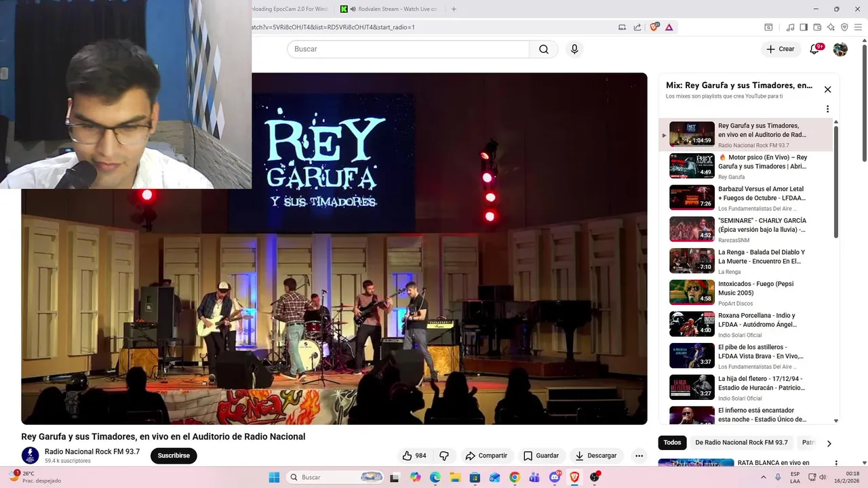
Task: Play 'Barbazul Versus el Amor Letal' playlist item
Action: pyautogui.click(x=745, y=198)
